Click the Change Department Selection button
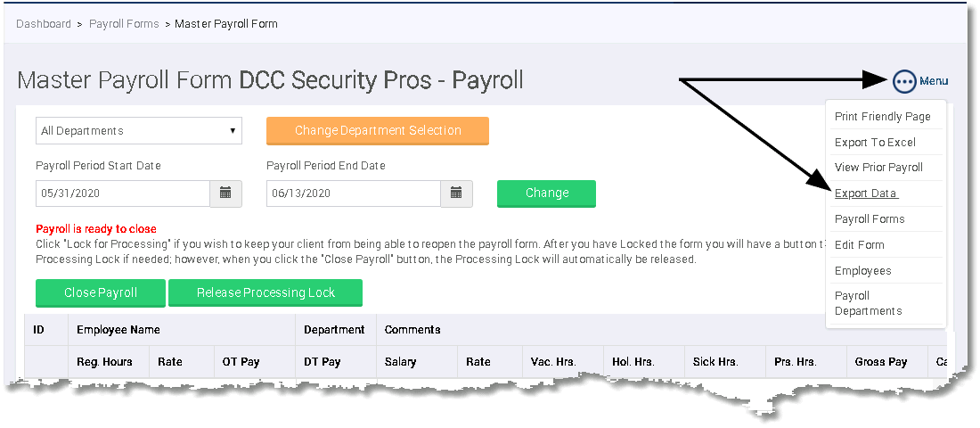Image resolution: width=980 pixels, height=428 pixels. pos(378,131)
